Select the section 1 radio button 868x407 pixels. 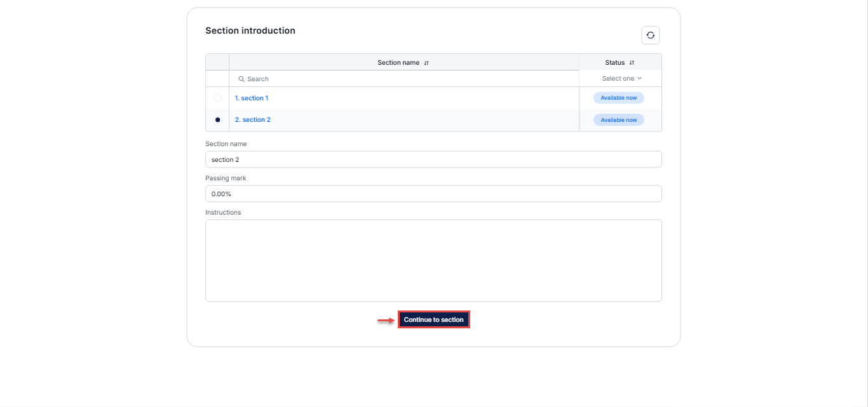pyautogui.click(x=218, y=98)
